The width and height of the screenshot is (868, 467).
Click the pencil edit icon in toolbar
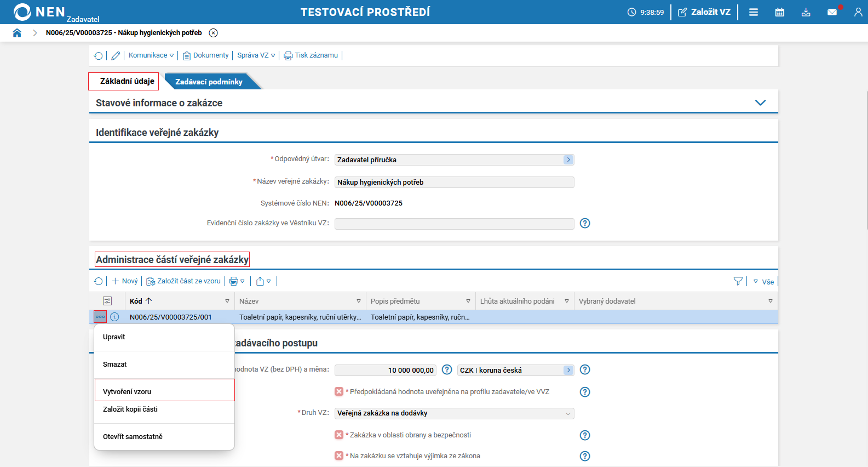pyautogui.click(x=116, y=55)
